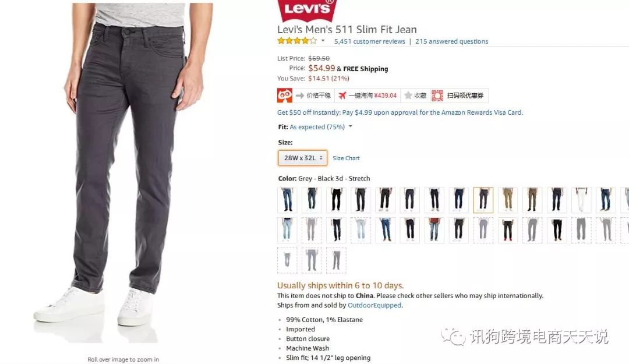629x364 pixels.
Task: Expand the star rating dropdown arrow
Action: [323, 41]
